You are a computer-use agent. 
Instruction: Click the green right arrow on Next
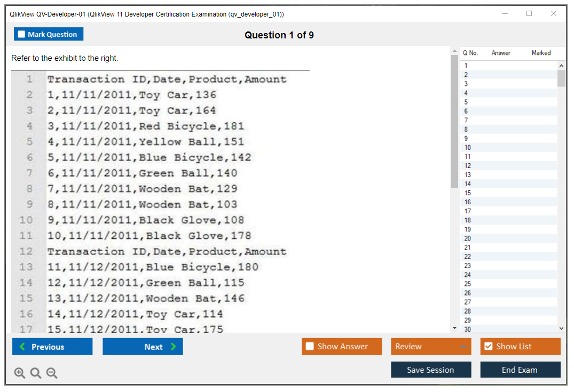point(173,347)
